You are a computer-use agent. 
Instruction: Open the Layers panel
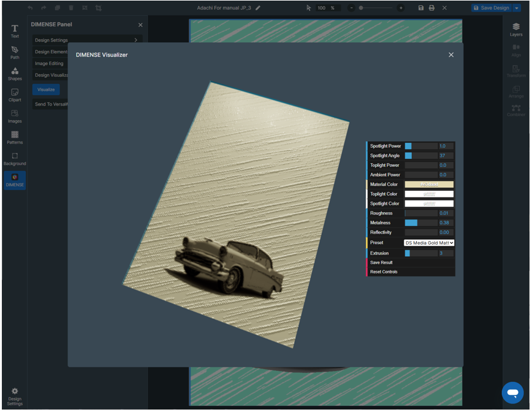pos(516,29)
